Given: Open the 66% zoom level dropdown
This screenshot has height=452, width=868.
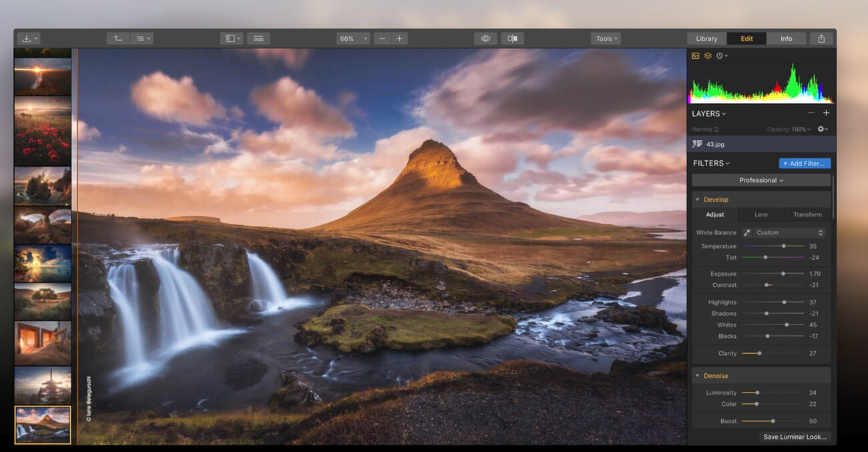Looking at the screenshot, I should point(353,38).
